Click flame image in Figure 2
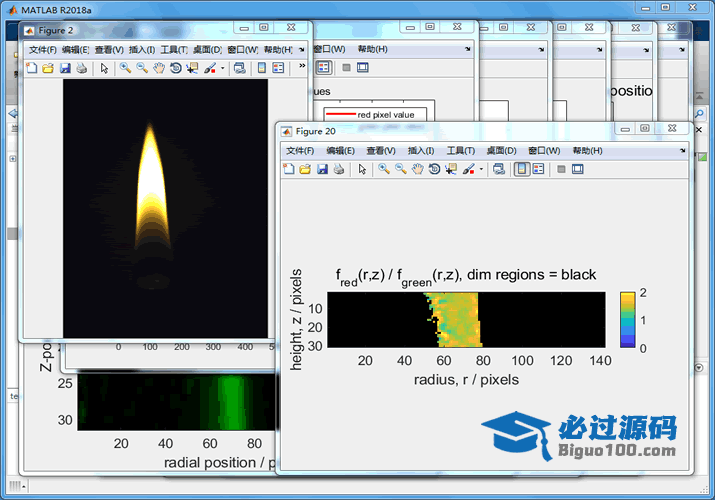 coord(166,209)
